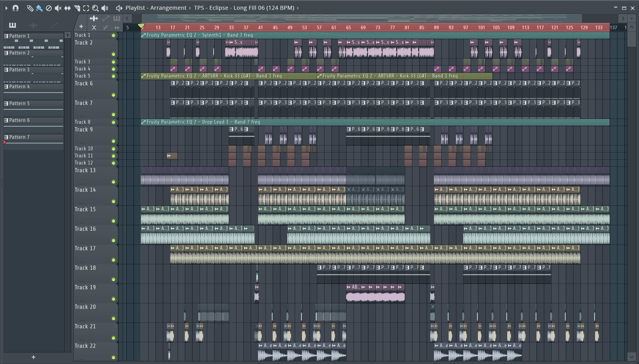This screenshot has height=364, width=639.
Task: Select the Slip tool
Action: pos(67,8)
